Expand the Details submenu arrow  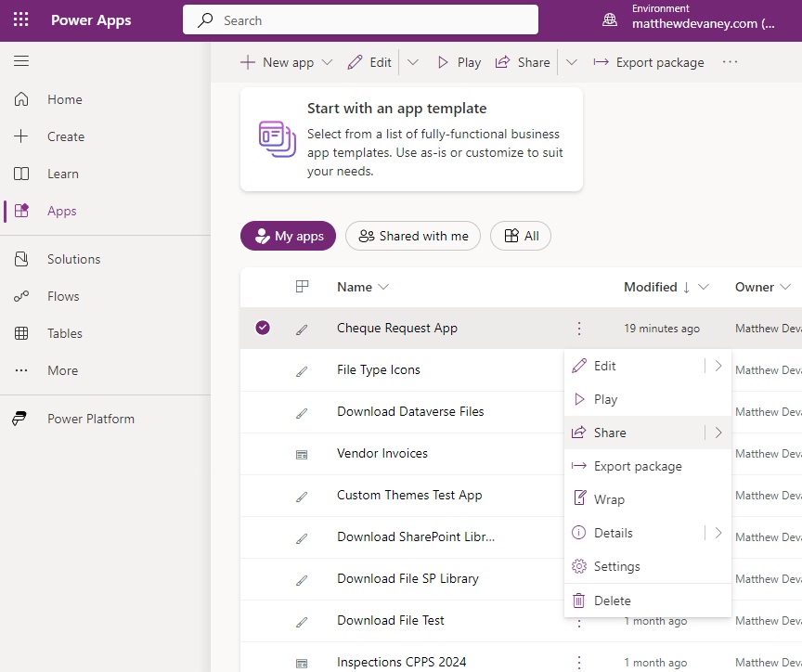pos(718,533)
